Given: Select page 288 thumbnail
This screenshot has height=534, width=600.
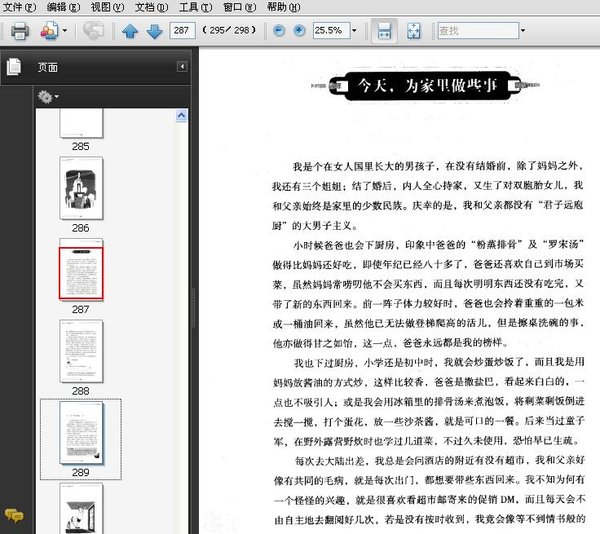Looking at the screenshot, I should (x=81, y=351).
